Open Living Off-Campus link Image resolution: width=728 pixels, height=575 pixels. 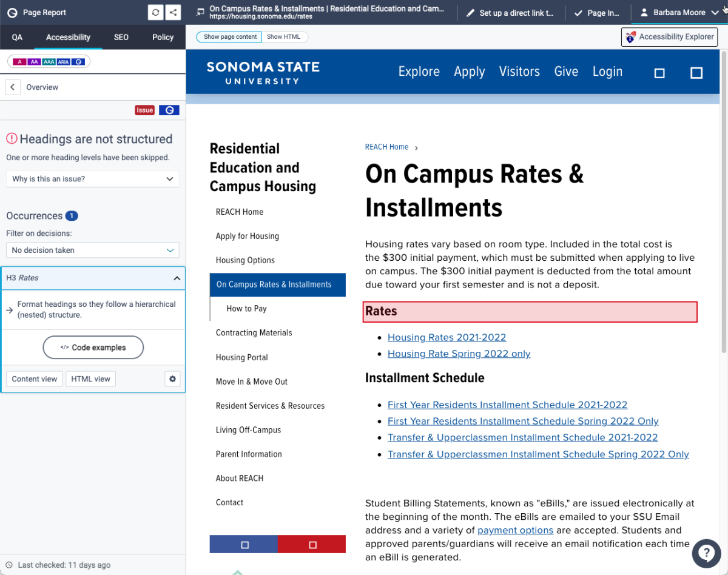tap(248, 430)
